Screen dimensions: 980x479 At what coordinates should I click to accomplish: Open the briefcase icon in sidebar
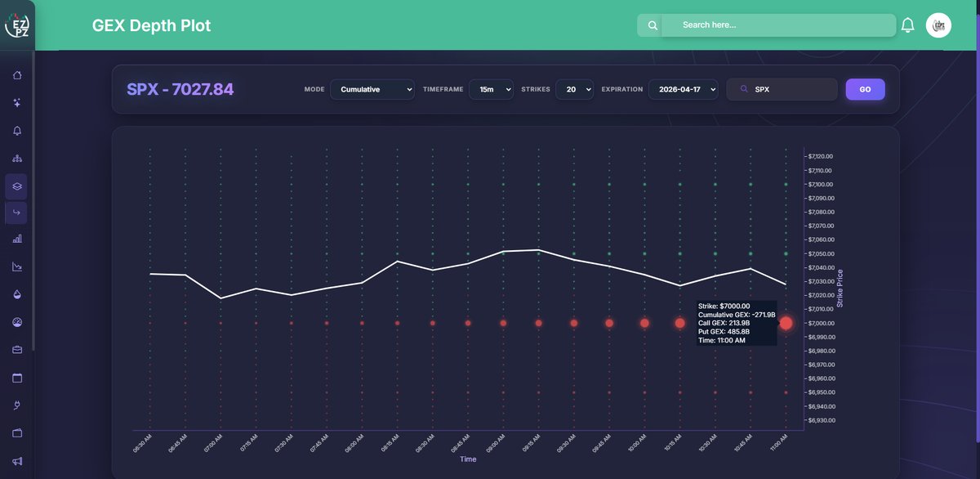click(x=17, y=350)
